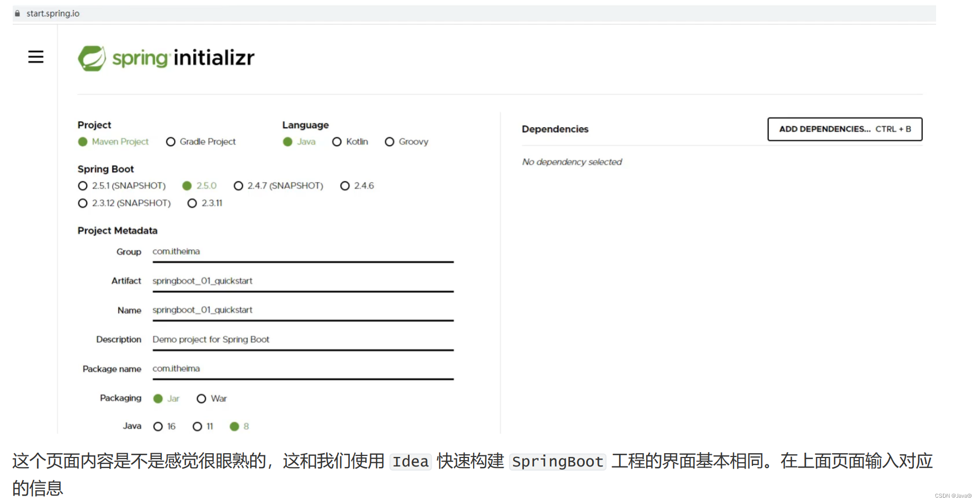Edit the Description field

[x=302, y=340]
